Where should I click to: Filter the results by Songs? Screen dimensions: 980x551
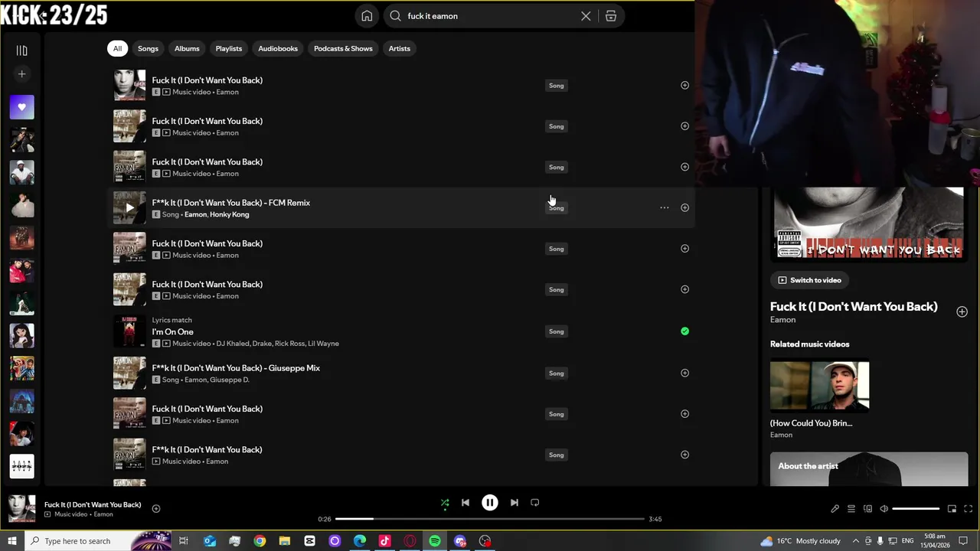point(148,48)
